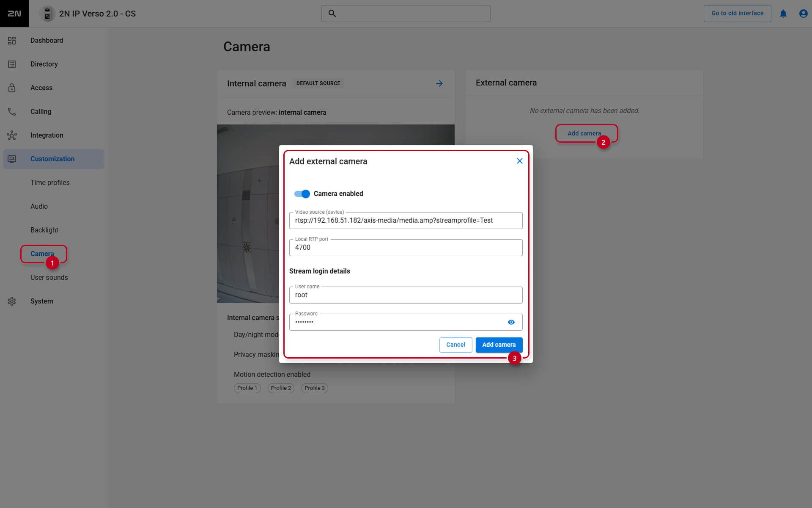Viewport: 812px width, 508px height.
Task: Open the Integration menu item
Action: coord(54,135)
